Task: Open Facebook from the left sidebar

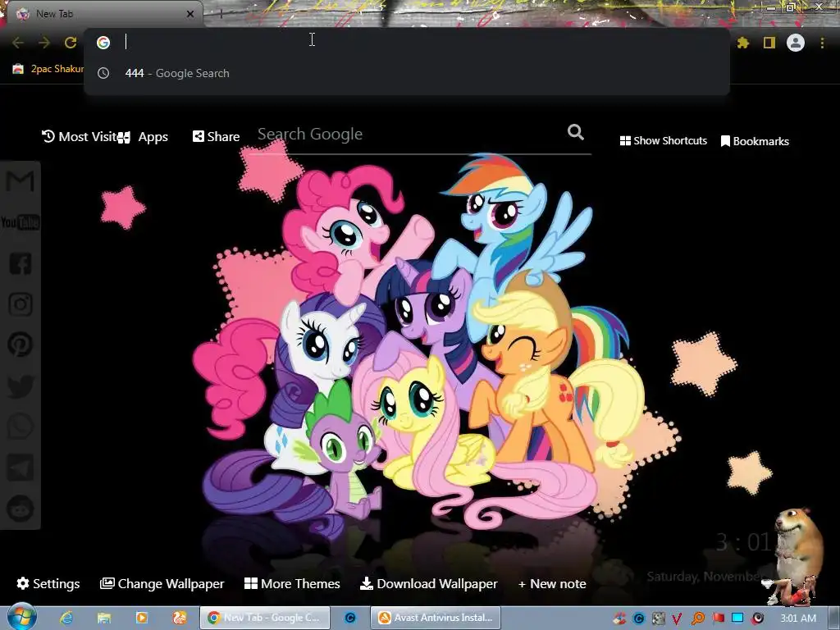Action: coord(21,263)
